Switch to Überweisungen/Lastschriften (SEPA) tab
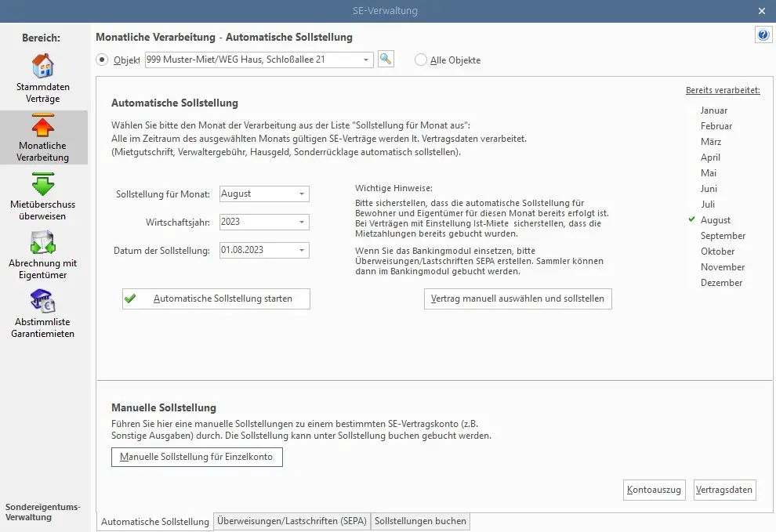 click(292, 521)
